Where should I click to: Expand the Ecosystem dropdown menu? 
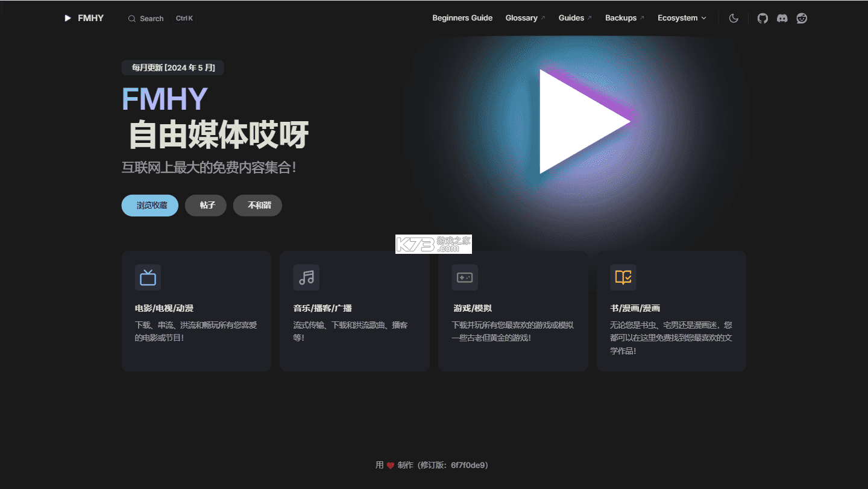click(682, 18)
